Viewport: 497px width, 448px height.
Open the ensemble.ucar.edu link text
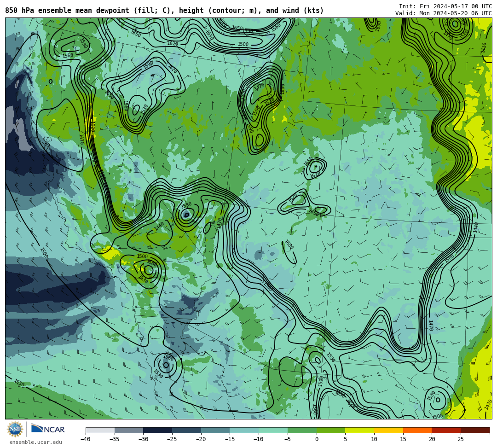[x=36, y=442]
